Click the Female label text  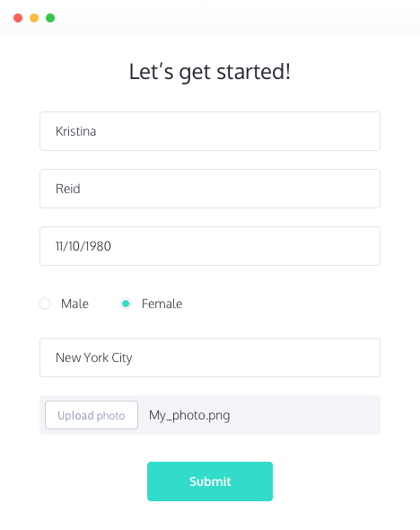click(162, 304)
